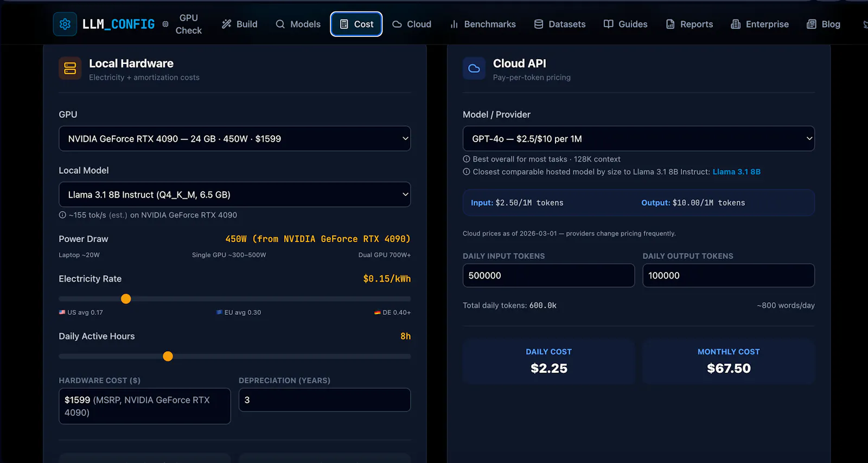Click the Output $10.00/1M tokens text
868x463 pixels.
pos(693,202)
